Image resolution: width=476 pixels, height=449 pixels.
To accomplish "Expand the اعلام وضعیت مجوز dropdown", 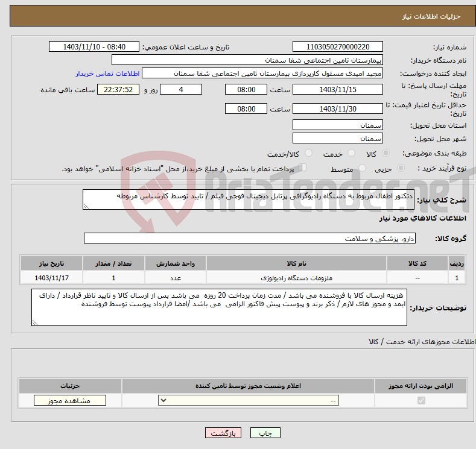I will click(x=248, y=401).
